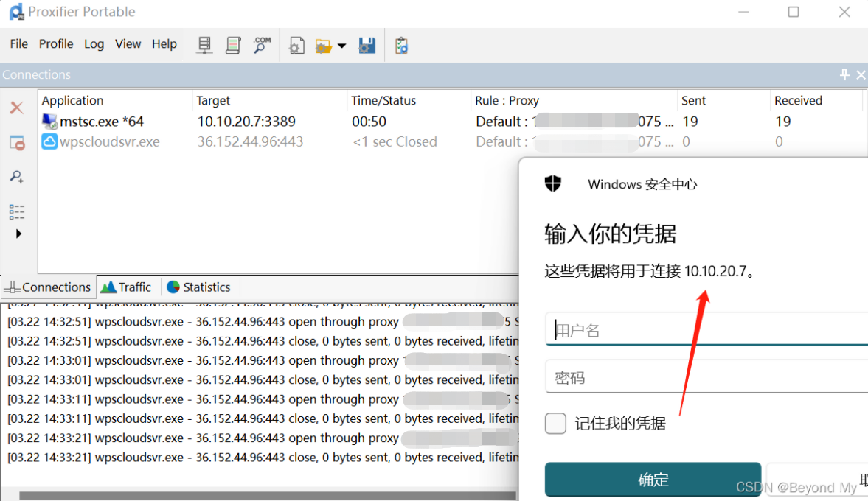
Task: Click the <1 sec Closed status cell
Action: coord(395,141)
